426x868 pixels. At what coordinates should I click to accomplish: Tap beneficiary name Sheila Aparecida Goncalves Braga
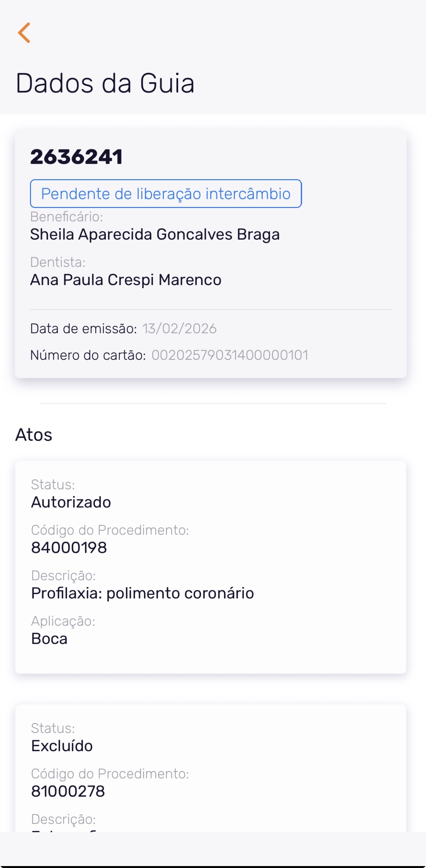tap(155, 234)
